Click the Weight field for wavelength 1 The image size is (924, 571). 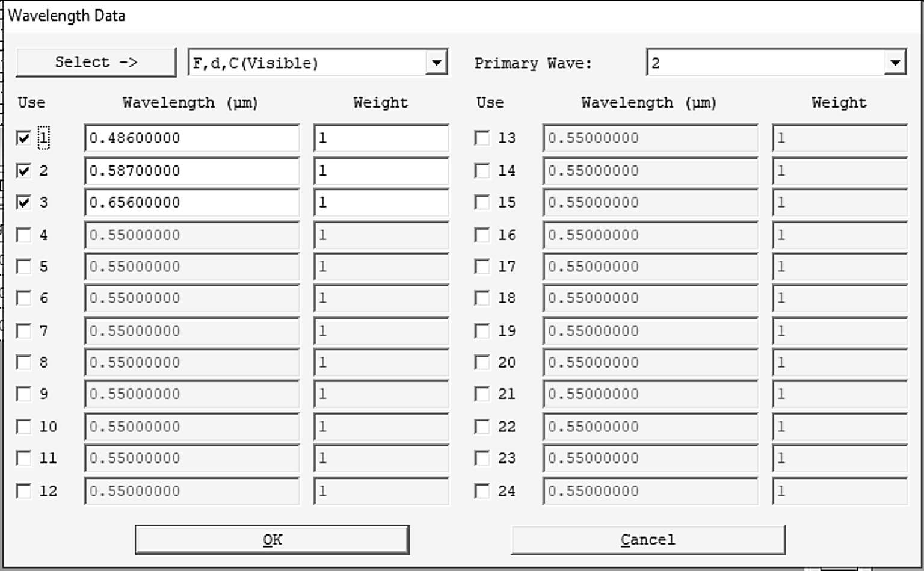coord(381,138)
